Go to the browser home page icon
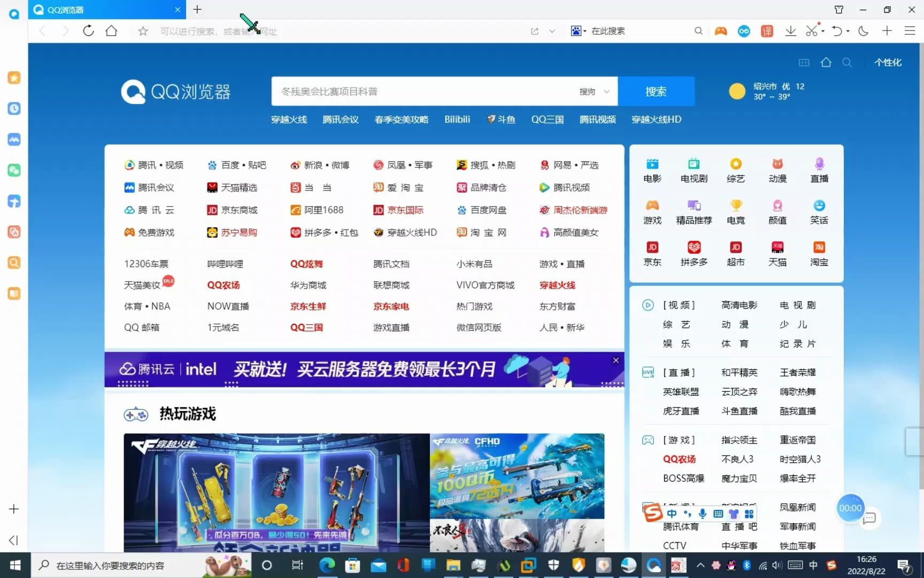This screenshot has height=578, width=924. [111, 31]
